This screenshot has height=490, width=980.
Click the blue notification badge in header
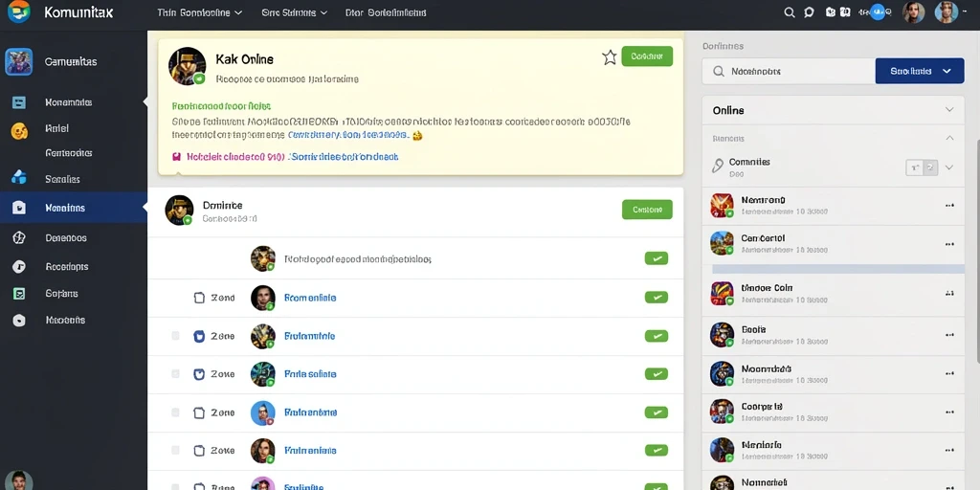click(879, 11)
